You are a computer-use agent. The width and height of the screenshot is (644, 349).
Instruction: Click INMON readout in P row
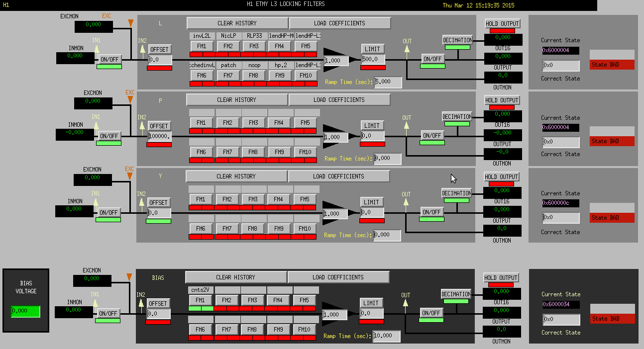click(x=75, y=134)
